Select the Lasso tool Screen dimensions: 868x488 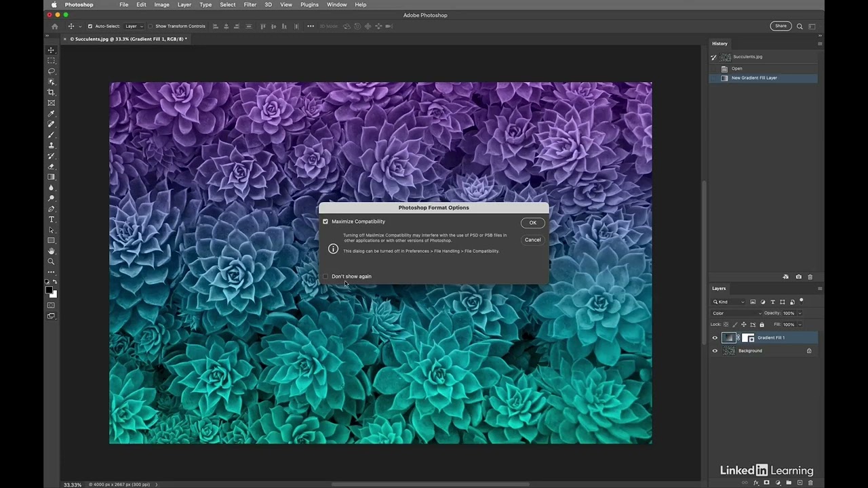tap(51, 71)
